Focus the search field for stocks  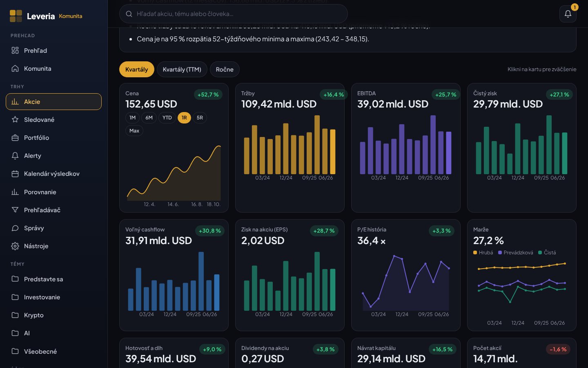[x=234, y=14]
